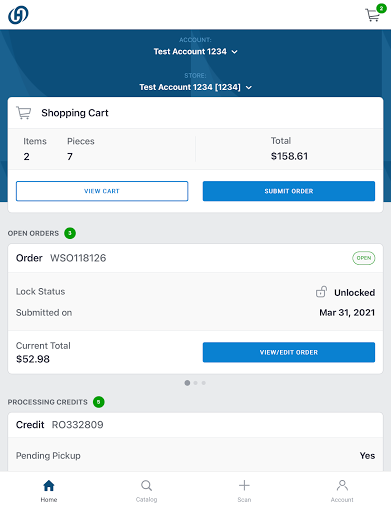The image size is (391, 512).
Task: Expand the Account selector chevron
Action: (x=235, y=52)
